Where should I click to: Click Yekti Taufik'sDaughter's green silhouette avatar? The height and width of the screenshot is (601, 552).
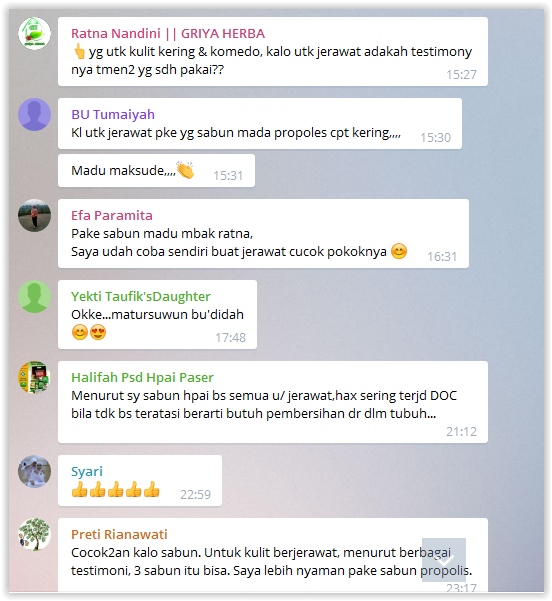[x=34, y=297]
